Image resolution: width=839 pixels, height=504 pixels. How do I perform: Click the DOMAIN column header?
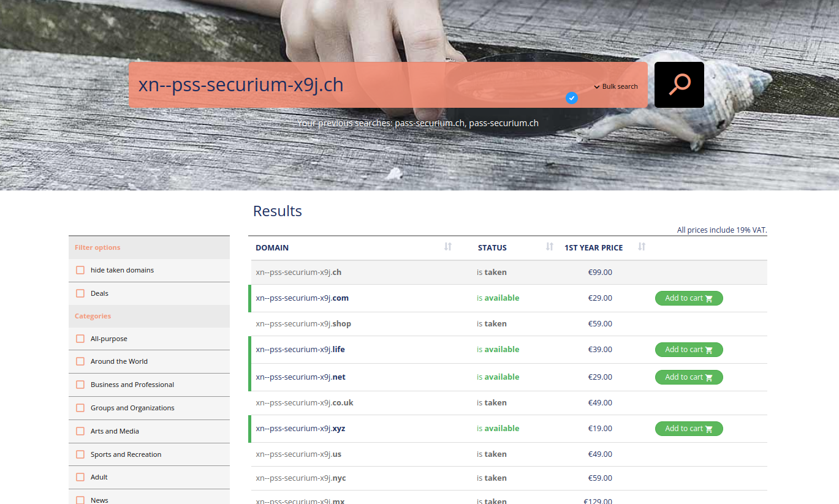(x=272, y=248)
